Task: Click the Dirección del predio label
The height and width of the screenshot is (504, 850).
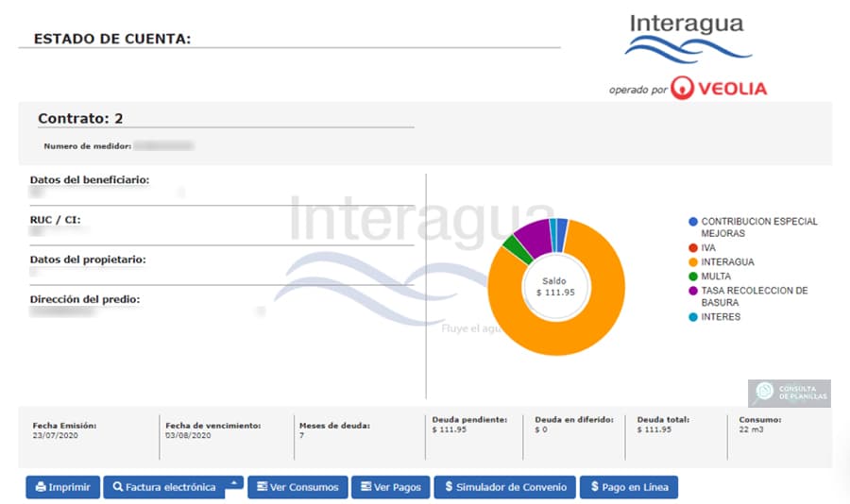Action: (85, 298)
